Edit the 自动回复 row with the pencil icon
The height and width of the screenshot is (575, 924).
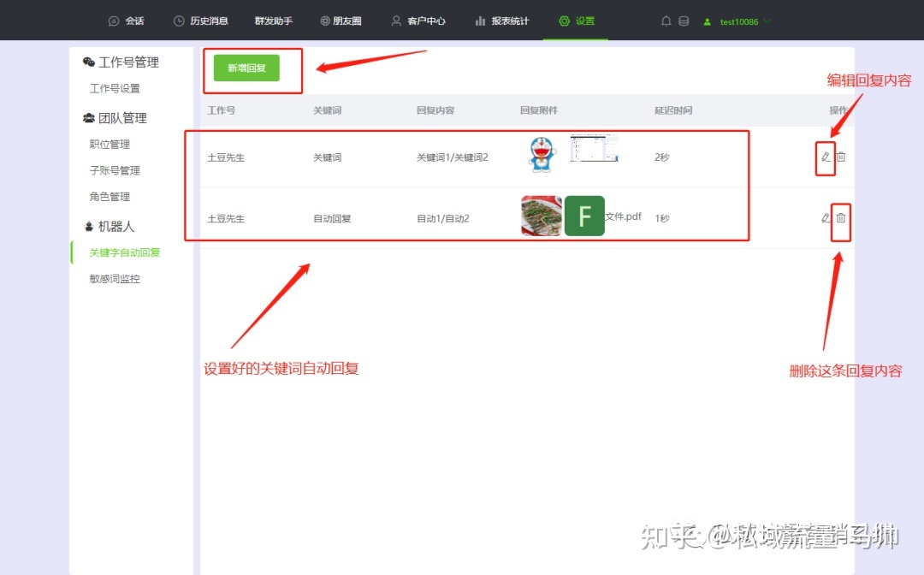(x=825, y=218)
